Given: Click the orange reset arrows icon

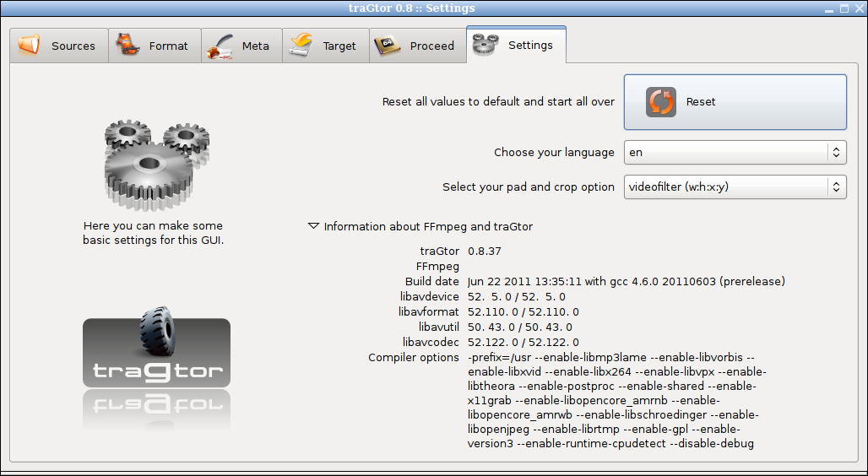Looking at the screenshot, I should pos(661,102).
